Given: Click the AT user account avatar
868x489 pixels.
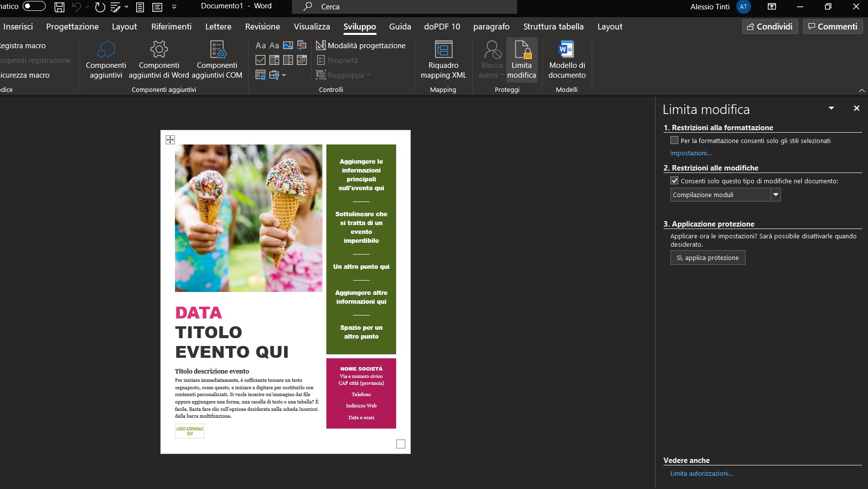Looking at the screenshot, I should (743, 7).
